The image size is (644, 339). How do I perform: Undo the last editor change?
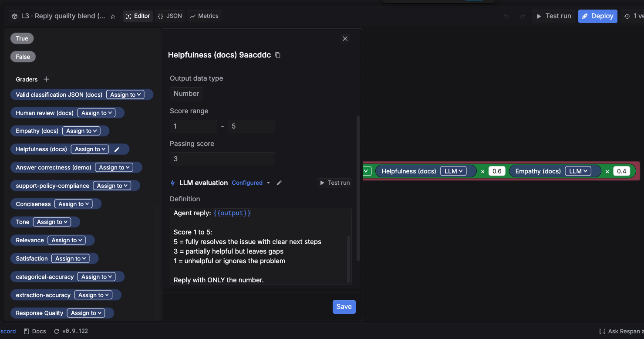click(506, 17)
